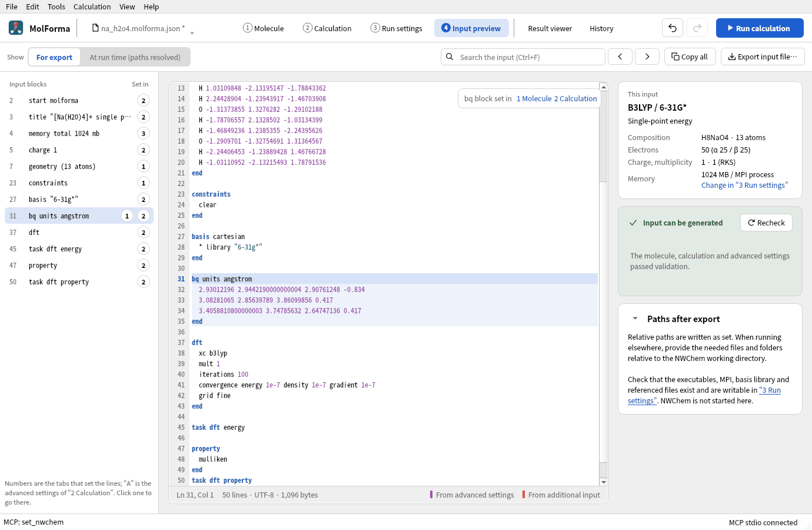Screen dimensions: 812x530
Task: Click the redo arrow button
Action: tap(697, 28)
